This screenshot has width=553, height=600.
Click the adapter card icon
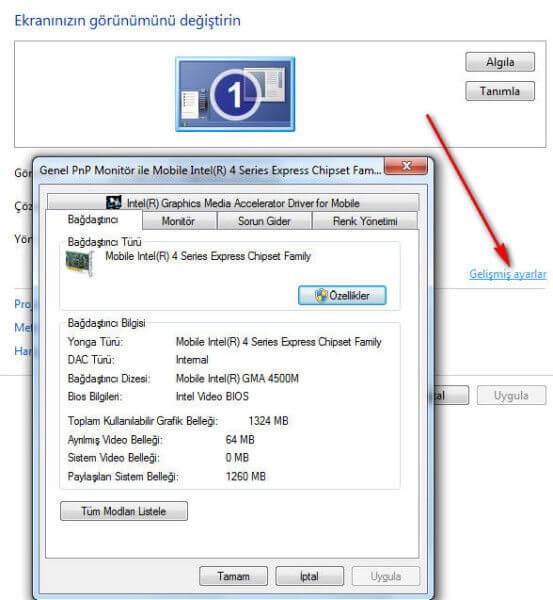[79, 262]
